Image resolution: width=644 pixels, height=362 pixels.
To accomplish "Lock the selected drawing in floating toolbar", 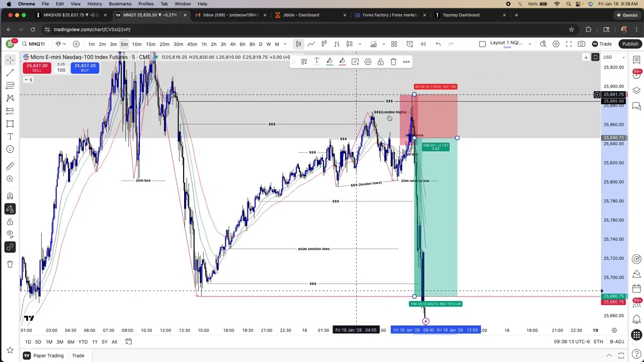I will click(x=380, y=62).
